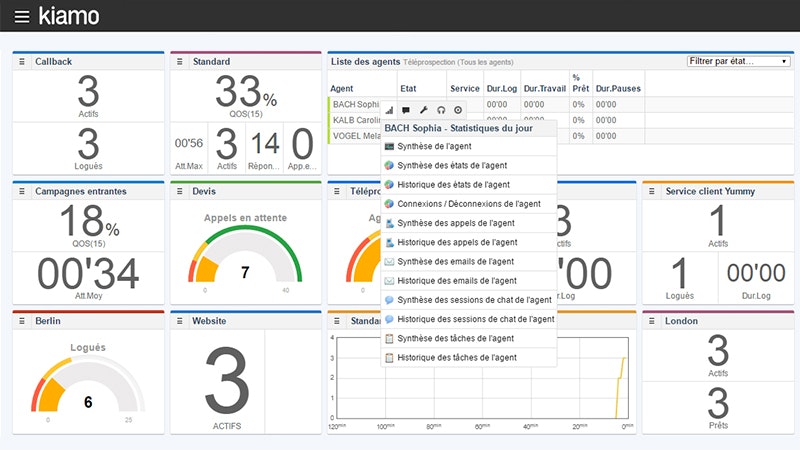
Task: Sort by the Service column header
Action: [465, 89]
